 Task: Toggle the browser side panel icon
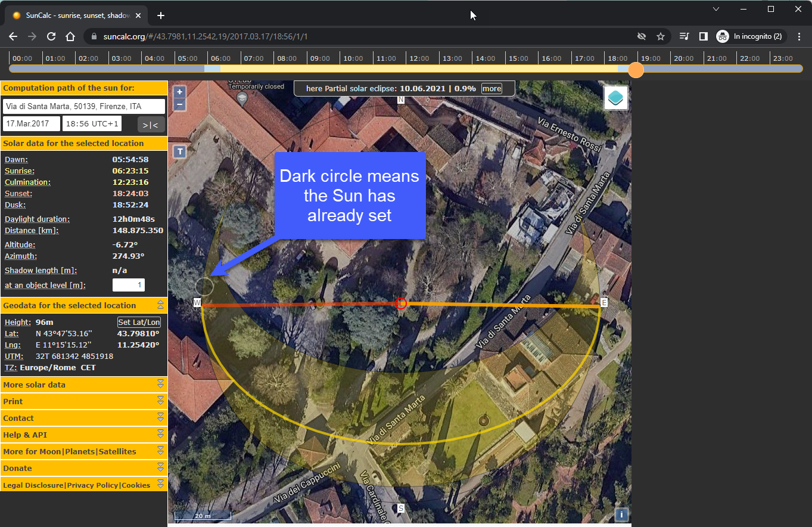[703, 36]
